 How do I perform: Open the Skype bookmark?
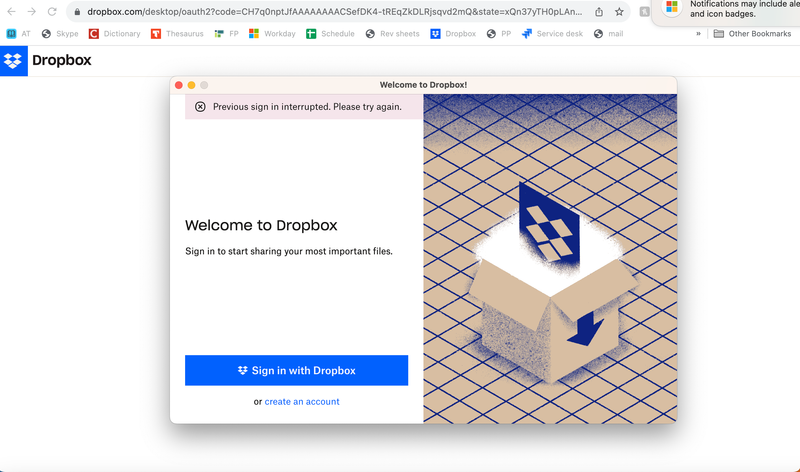[x=60, y=34]
